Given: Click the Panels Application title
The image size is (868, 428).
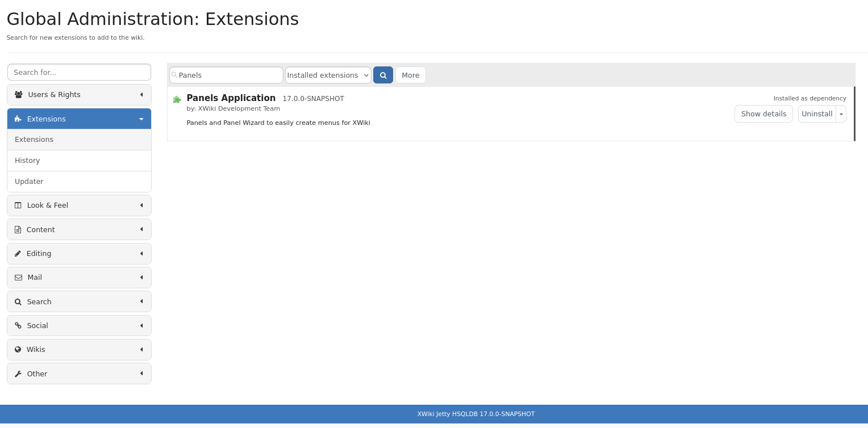Looking at the screenshot, I should click(x=231, y=98).
